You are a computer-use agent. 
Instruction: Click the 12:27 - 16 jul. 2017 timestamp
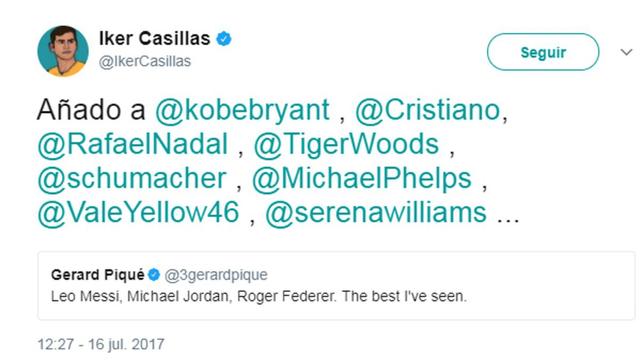pos(101,344)
